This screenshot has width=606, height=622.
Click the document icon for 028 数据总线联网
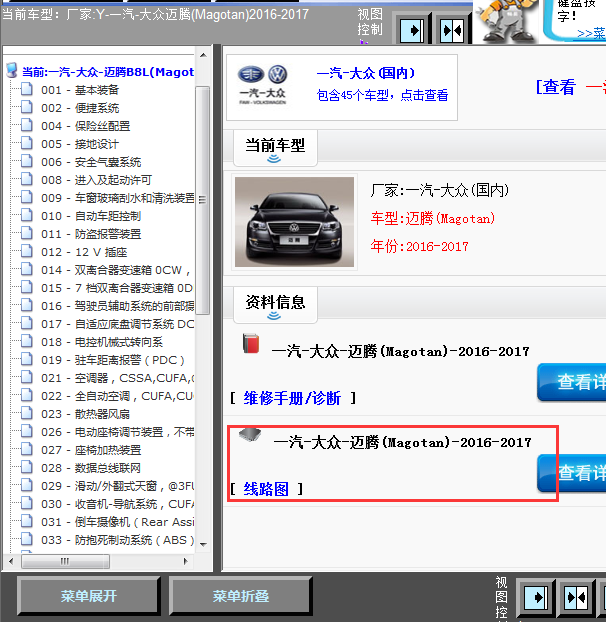pos(27,467)
